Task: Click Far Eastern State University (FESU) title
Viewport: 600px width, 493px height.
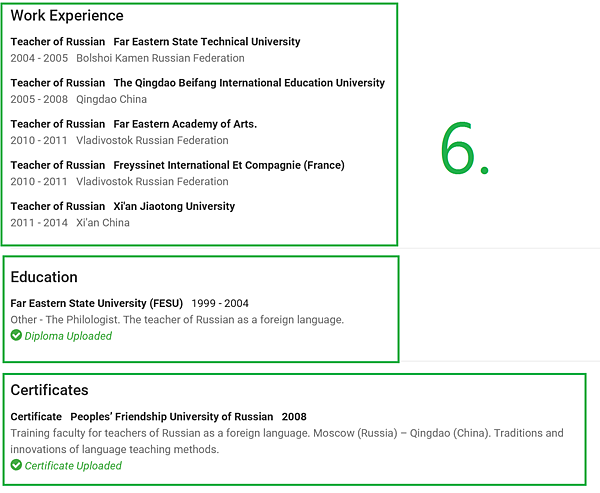Action: click(x=97, y=303)
